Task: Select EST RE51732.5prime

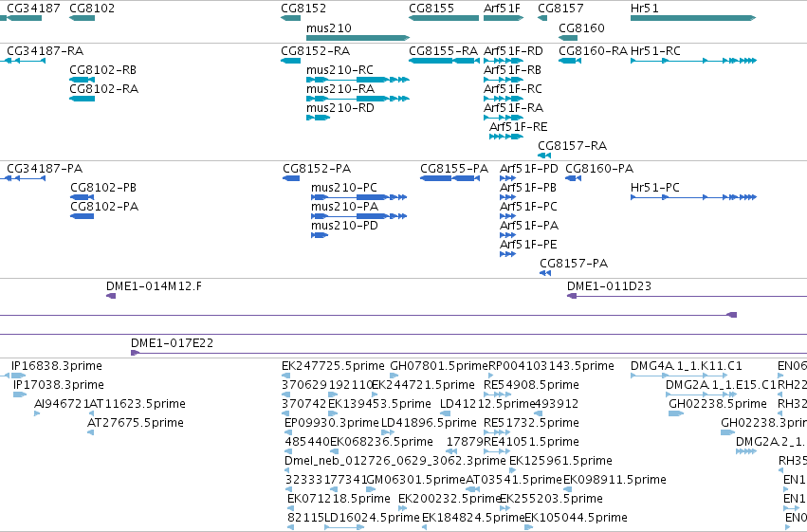Action: coord(531,424)
